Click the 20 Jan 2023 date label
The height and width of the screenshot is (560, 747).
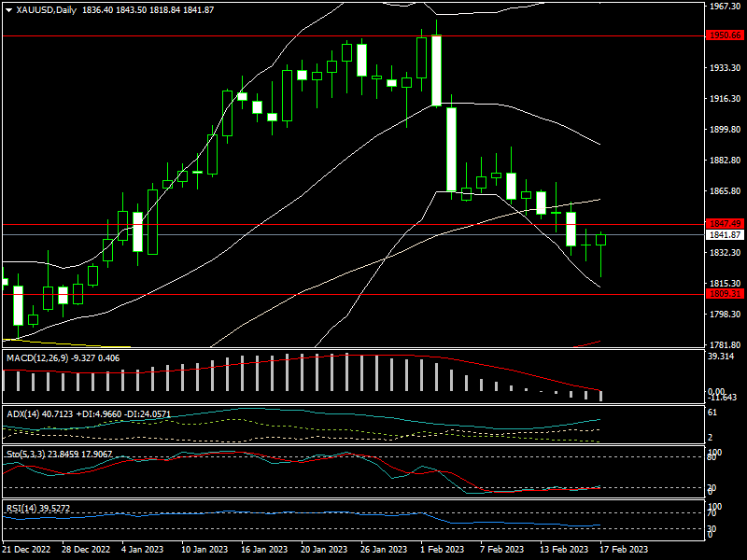coord(324,549)
